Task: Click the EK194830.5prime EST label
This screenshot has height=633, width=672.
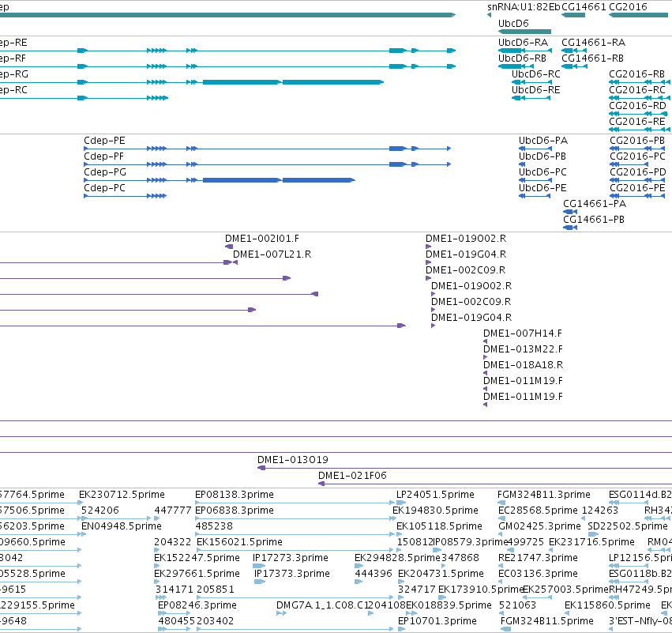Action: (x=435, y=511)
